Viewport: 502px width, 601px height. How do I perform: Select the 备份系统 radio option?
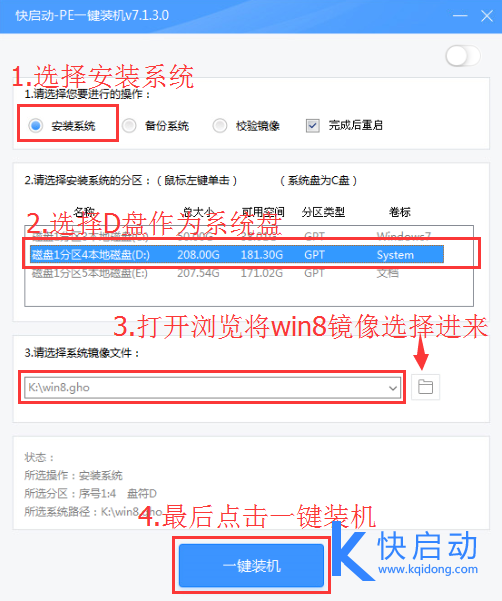[x=129, y=125]
